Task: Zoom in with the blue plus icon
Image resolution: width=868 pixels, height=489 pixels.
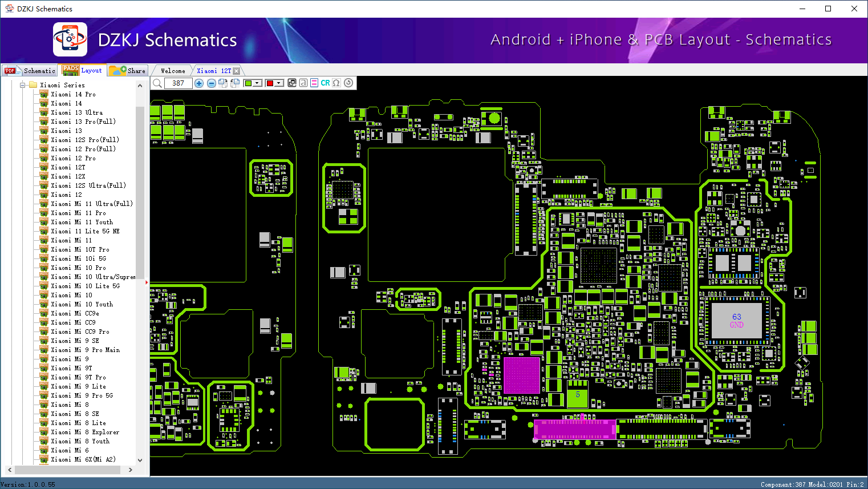Action: tap(199, 83)
